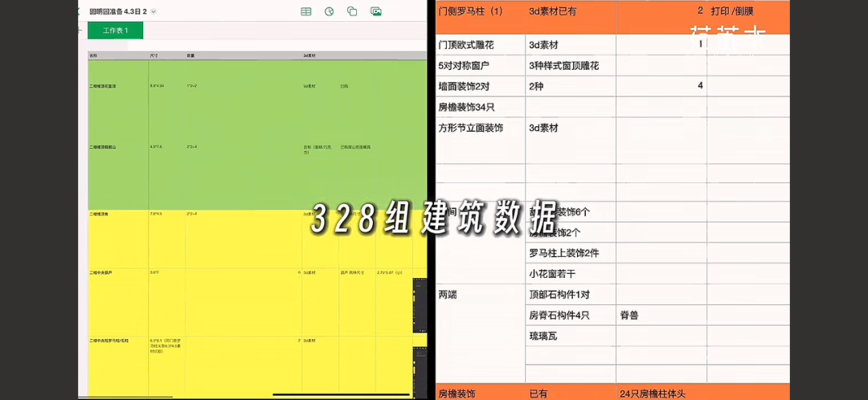Expand the document title 圆明园准备 4.3日 2 dropdown
Screen dimensions: 868x400
pyautogui.click(x=154, y=11)
